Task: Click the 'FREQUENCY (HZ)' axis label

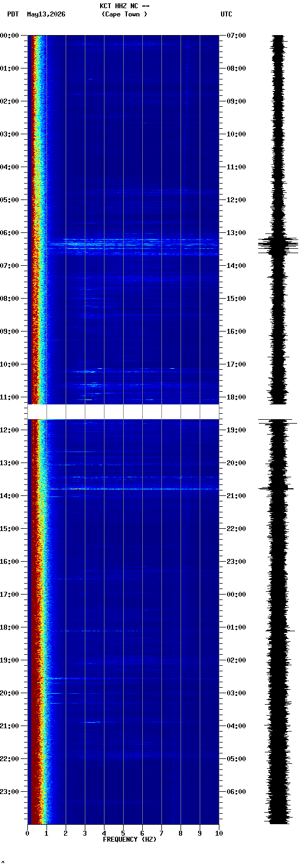Action: coord(130,840)
